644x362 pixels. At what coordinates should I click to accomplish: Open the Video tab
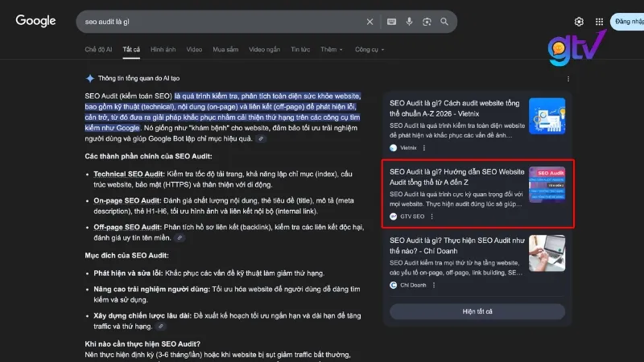click(x=194, y=49)
